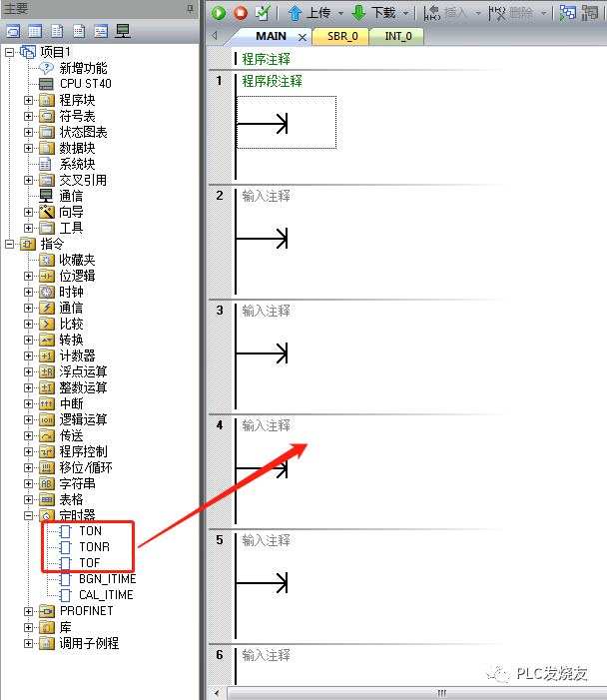Switch to the SBR_0 tab
The width and height of the screenshot is (607, 700).
pos(342,36)
